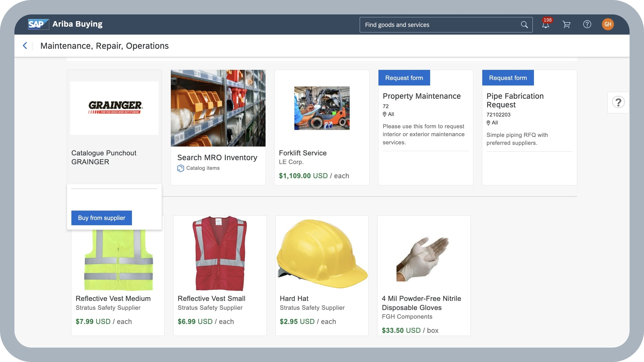The height and width of the screenshot is (362, 644).
Task: Click Catalog items label
Action: [203, 168]
